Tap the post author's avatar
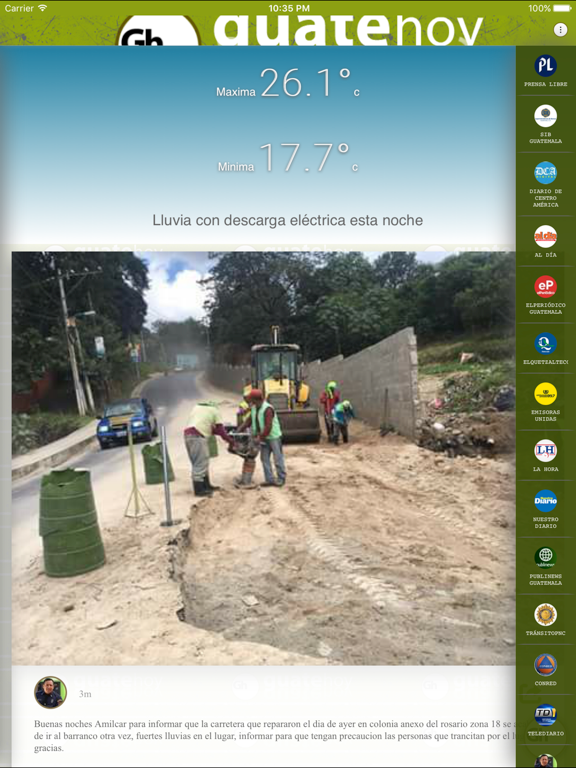 50,693
